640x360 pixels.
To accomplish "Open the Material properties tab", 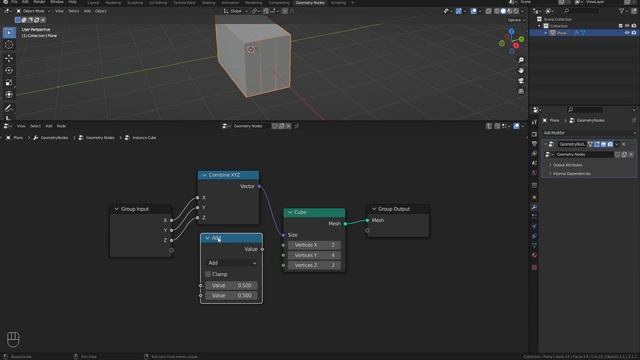I will click(534, 255).
